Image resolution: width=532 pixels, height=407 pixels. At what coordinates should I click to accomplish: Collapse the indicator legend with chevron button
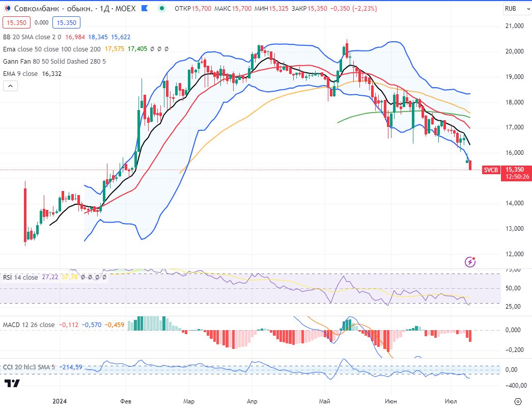10,86
